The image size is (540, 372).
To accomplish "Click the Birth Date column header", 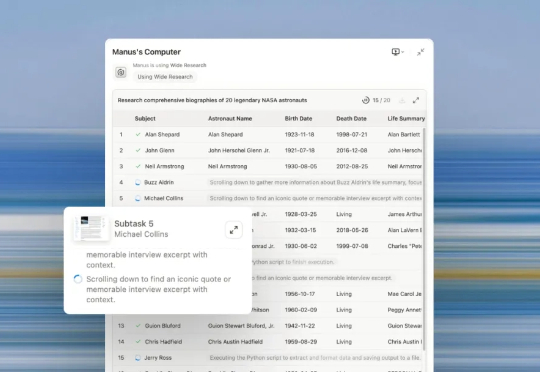I will (298, 118).
